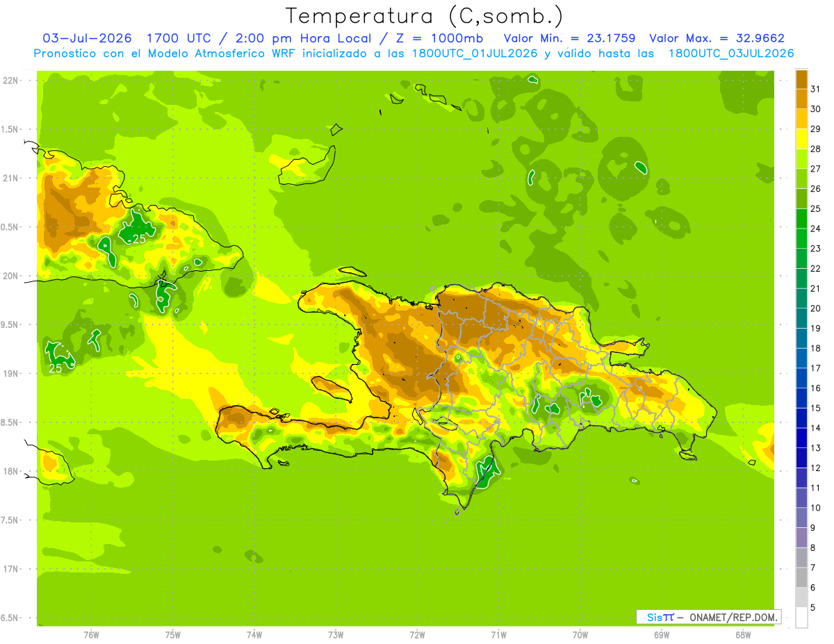Image resolution: width=834 pixels, height=644 pixels.
Task: Click the '22N' latitude label
Action: coord(12,80)
